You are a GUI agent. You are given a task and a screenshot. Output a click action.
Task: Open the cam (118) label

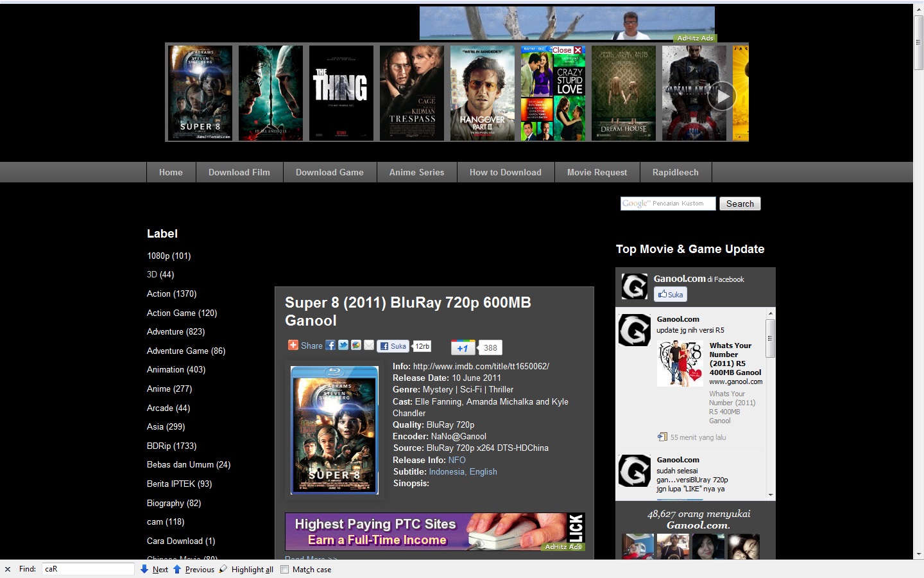(166, 521)
